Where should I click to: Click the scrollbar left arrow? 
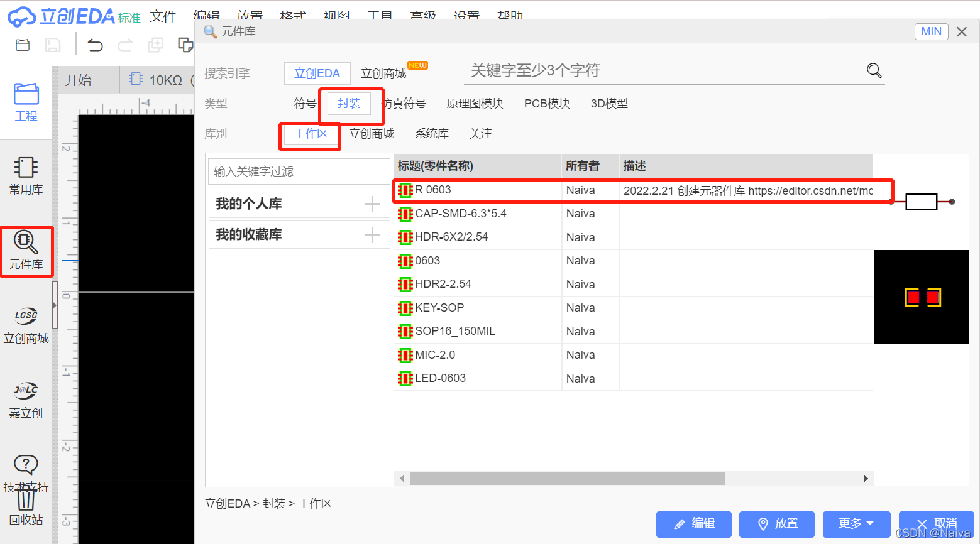[x=402, y=479]
